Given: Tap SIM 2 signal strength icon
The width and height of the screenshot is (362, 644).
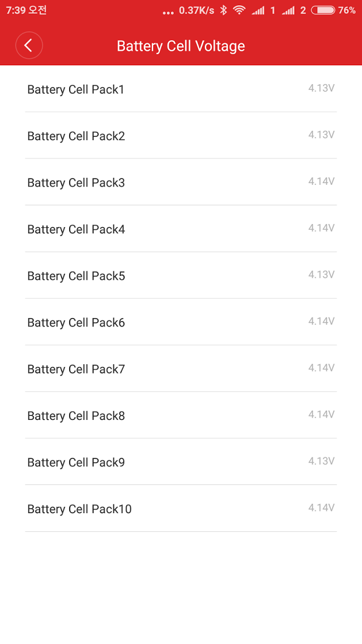Looking at the screenshot, I should click(288, 11).
